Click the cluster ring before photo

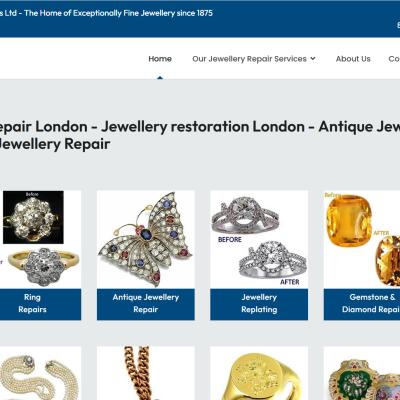point(33,217)
